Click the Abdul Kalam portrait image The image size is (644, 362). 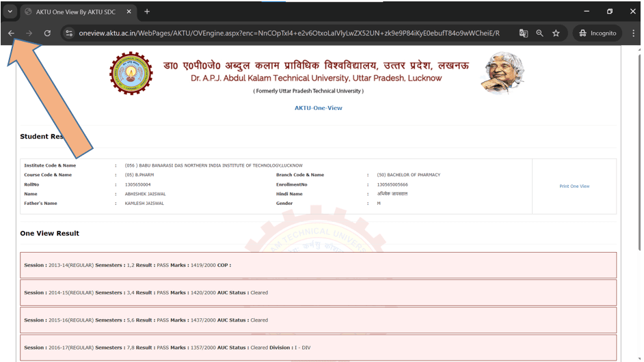[x=502, y=72]
